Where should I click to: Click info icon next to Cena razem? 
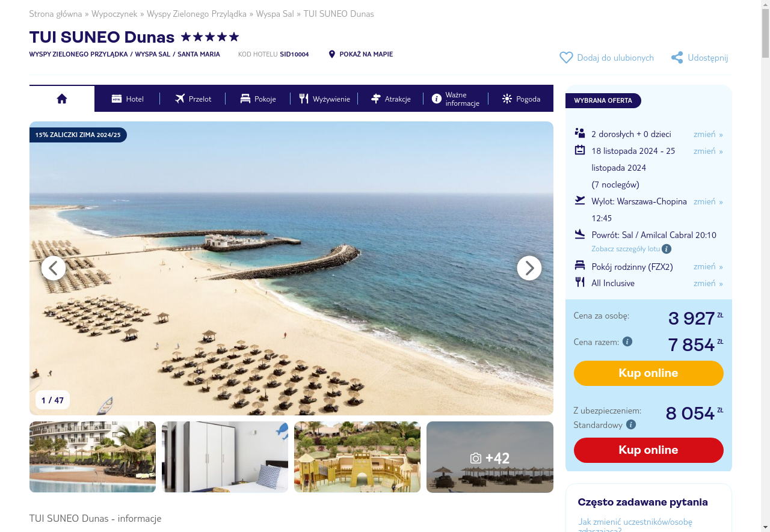[x=627, y=341]
